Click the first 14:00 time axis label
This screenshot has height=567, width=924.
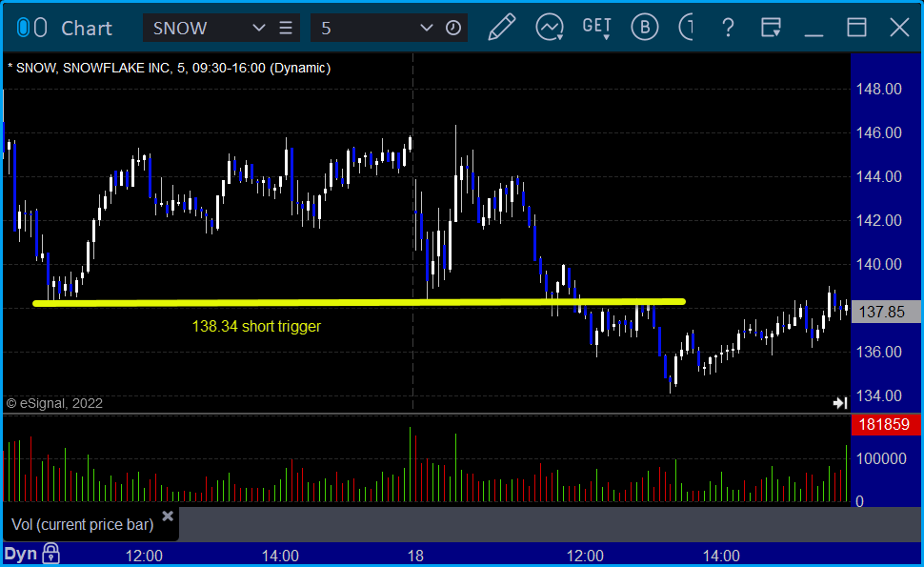(280, 556)
